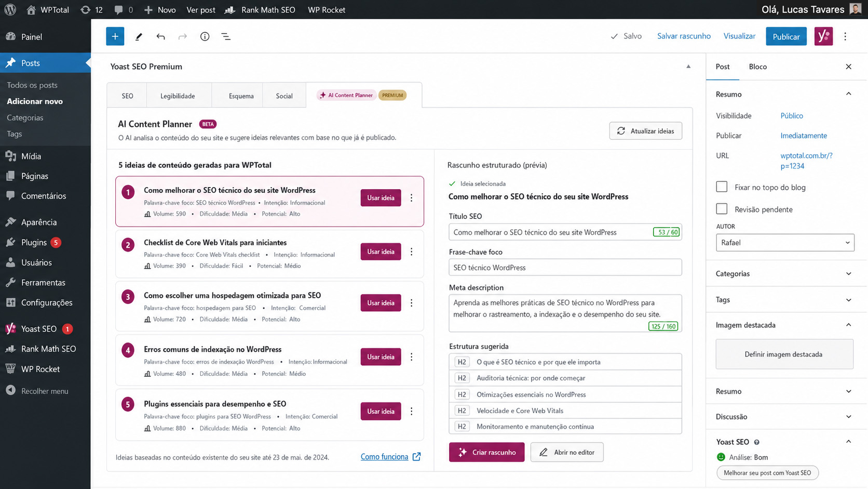
Task: Select the AI Content Planner tab
Action: click(x=363, y=95)
